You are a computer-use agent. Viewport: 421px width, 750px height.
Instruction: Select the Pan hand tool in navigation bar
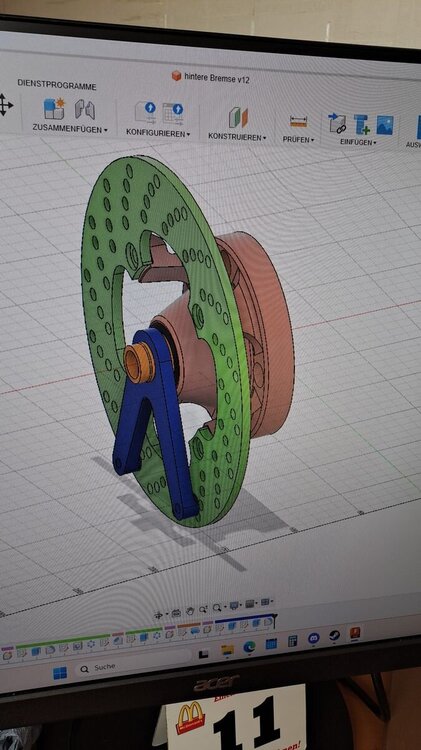[x=190, y=610]
